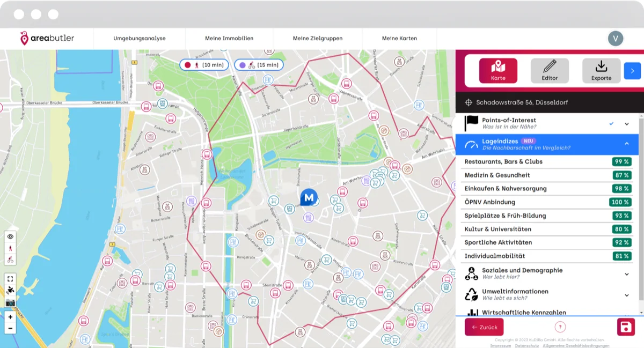This screenshot has height=348, width=644.
Task: Click 100 % score badge
Action: (620, 202)
